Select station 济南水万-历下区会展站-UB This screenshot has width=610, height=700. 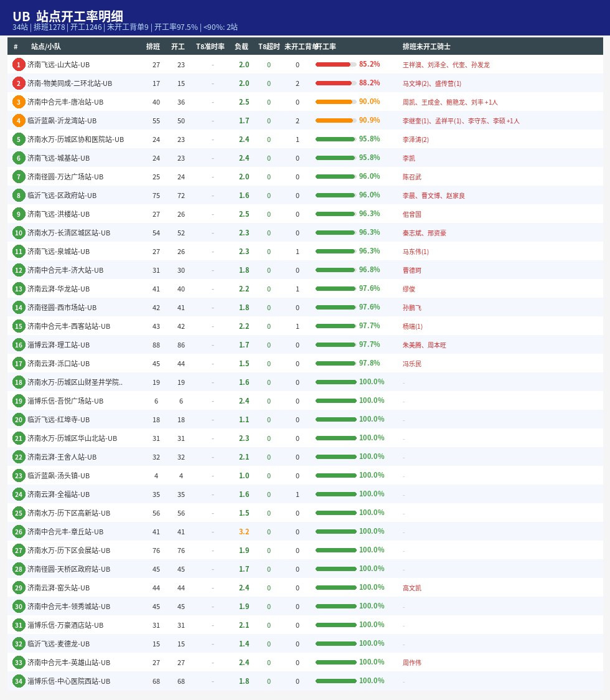[68, 551]
